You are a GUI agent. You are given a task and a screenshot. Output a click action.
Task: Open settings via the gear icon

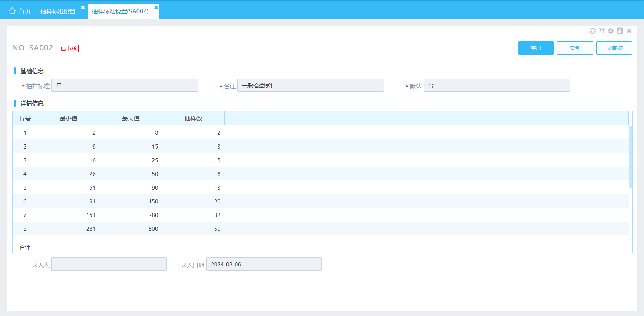tap(611, 31)
